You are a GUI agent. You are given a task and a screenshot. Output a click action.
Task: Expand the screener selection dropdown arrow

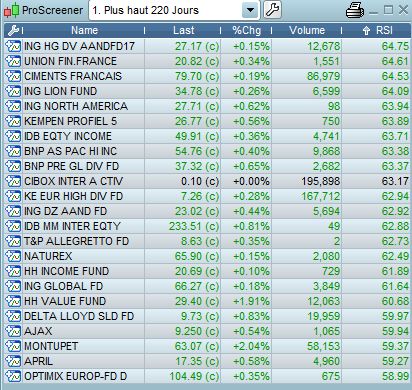tap(250, 10)
